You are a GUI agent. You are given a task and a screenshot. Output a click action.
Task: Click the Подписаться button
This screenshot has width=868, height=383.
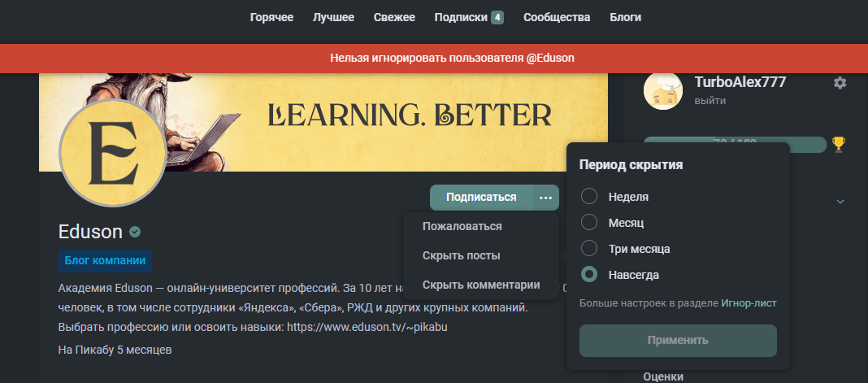(482, 198)
